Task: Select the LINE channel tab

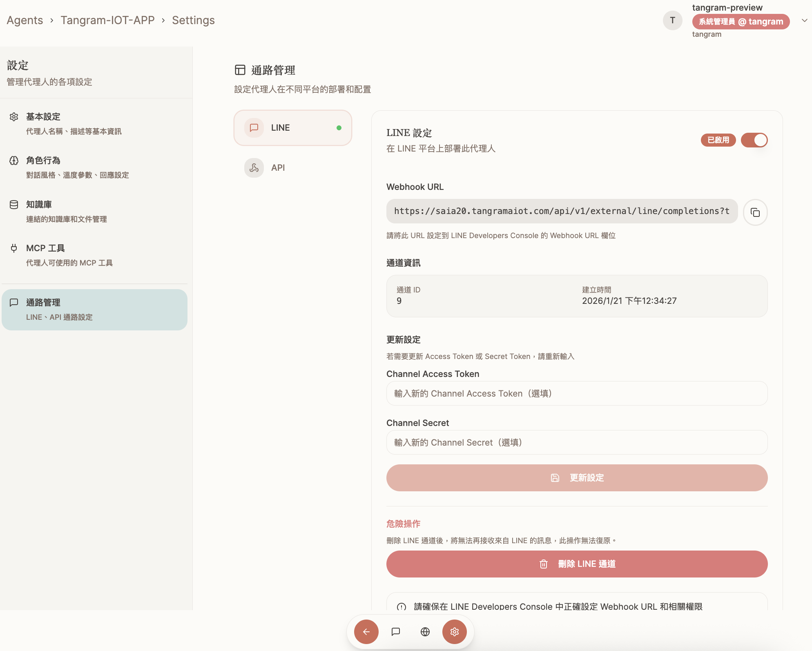Action: (292, 128)
